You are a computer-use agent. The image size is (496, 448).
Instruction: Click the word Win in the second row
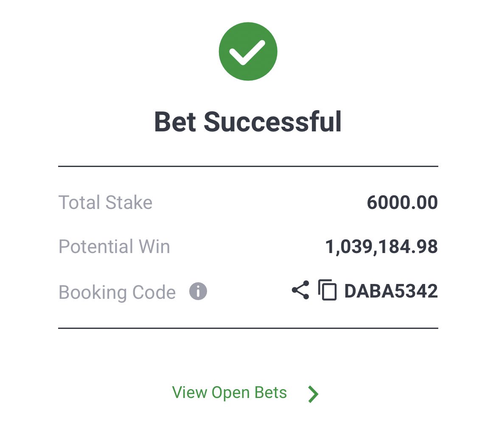(x=154, y=246)
